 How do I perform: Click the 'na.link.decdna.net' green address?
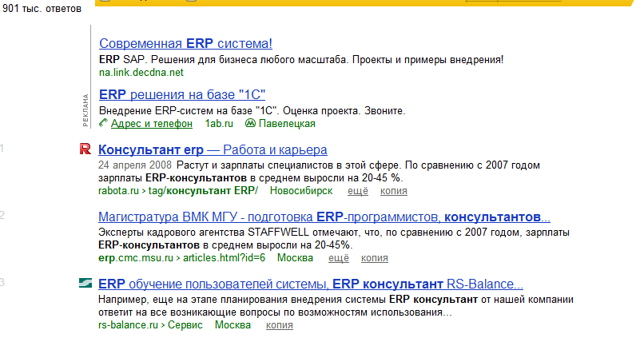pos(141,73)
